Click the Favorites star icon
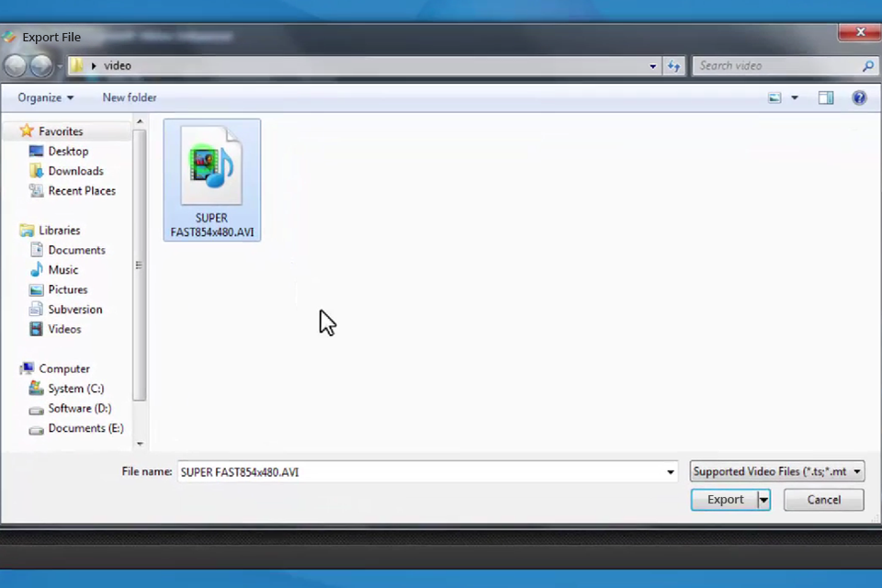This screenshot has width=882, height=588. pyautogui.click(x=27, y=130)
